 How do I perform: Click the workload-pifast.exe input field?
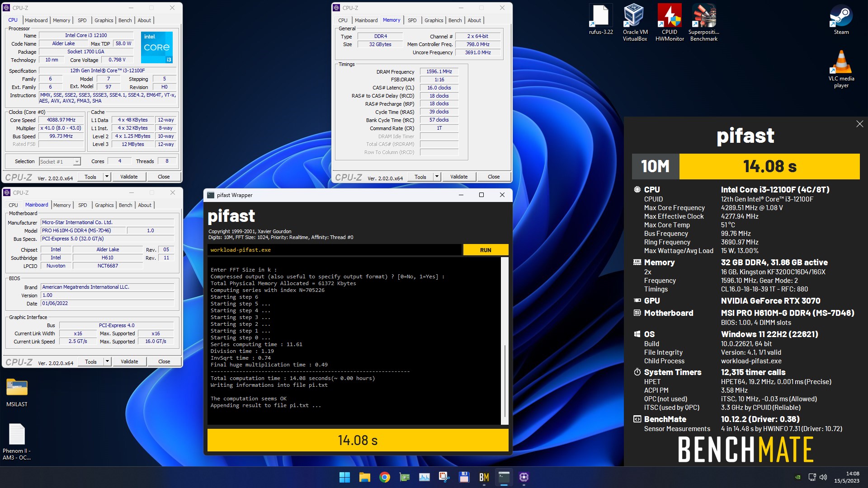click(x=335, y=250)
